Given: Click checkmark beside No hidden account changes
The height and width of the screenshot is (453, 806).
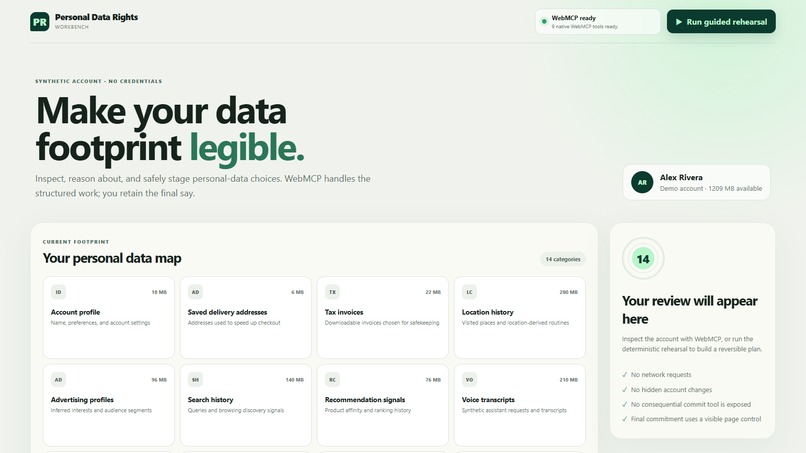Looking at the screenshot, I should coord(625,390).
